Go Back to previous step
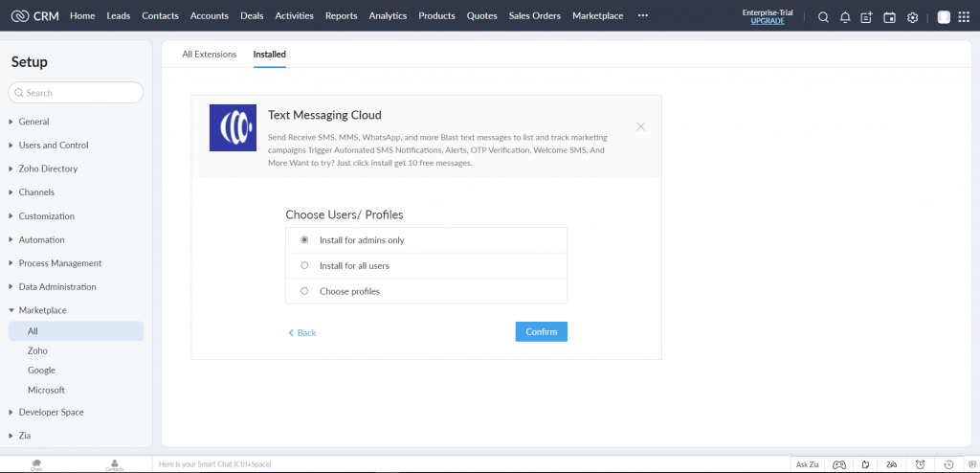 point(301,333)
